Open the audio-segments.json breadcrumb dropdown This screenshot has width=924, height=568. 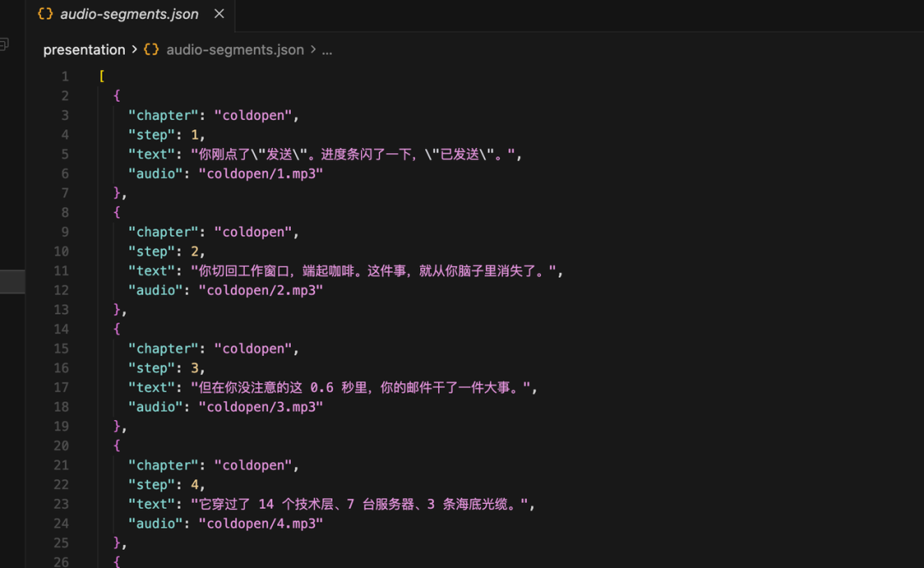point(234,50)
